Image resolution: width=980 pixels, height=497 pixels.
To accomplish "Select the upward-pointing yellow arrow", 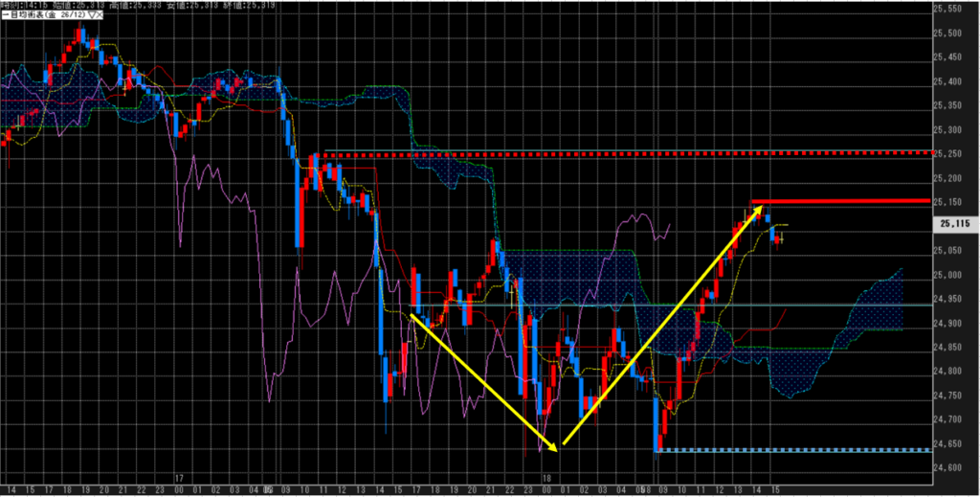I will point(660,326).
